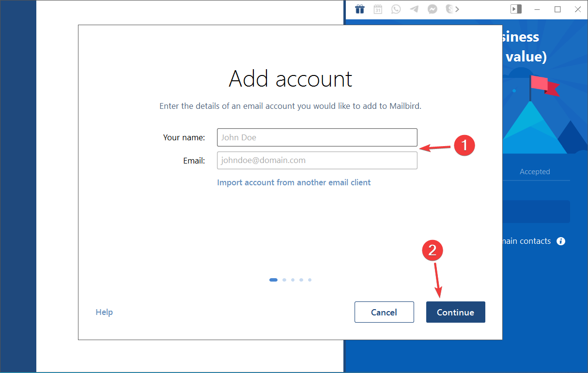
Task: Click the Cancel button
Action: [x=384, y=312]
